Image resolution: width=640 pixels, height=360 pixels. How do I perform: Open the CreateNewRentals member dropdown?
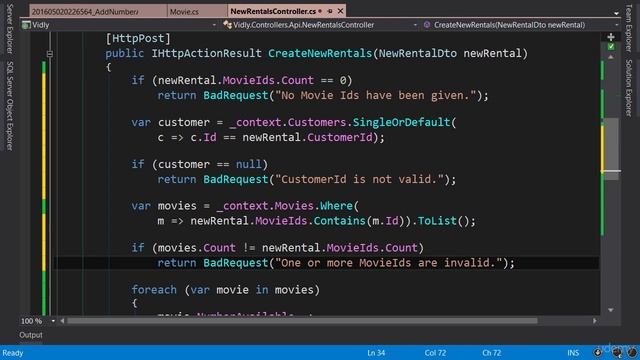(x=616, y=25)
